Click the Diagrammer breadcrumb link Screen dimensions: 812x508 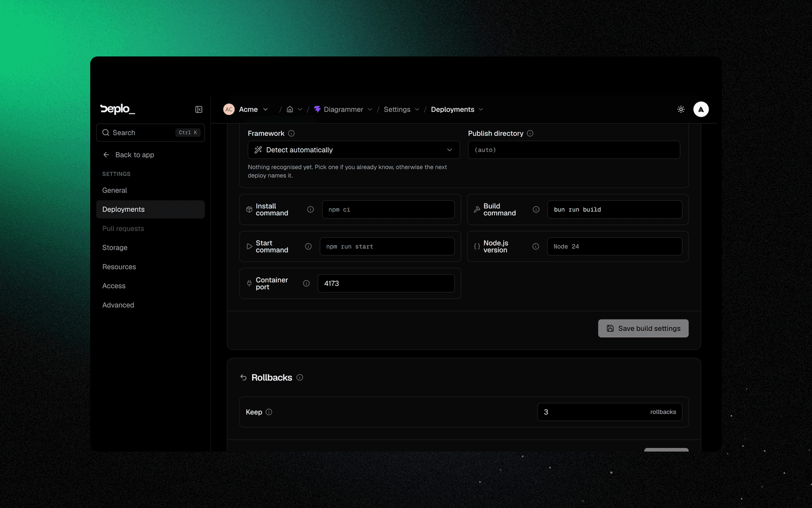[x=344, y=109]
